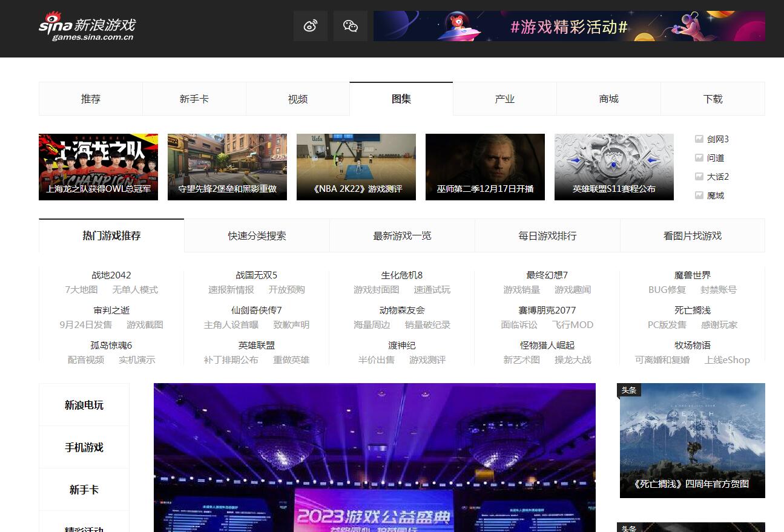Open 巫师第二季12月17日开播 thumbnail
The width and height of the screenshot is (784, 532).
(485, 167)
